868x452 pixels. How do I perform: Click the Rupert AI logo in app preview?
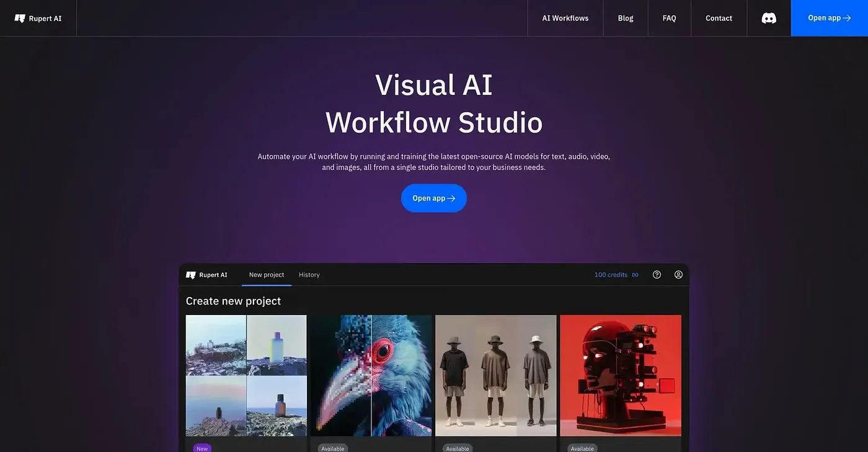point(207,275)
